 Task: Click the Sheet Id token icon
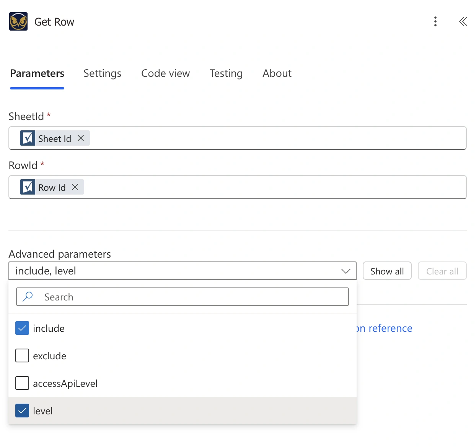point(28,138)
